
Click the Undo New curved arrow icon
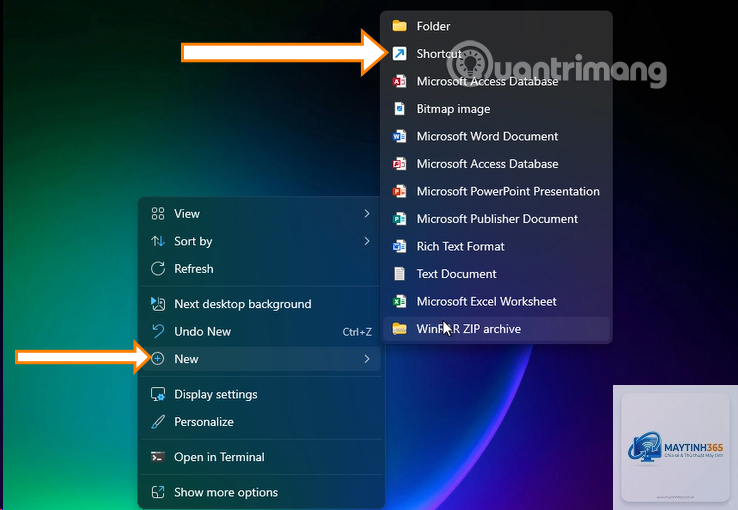click(158, 331)
